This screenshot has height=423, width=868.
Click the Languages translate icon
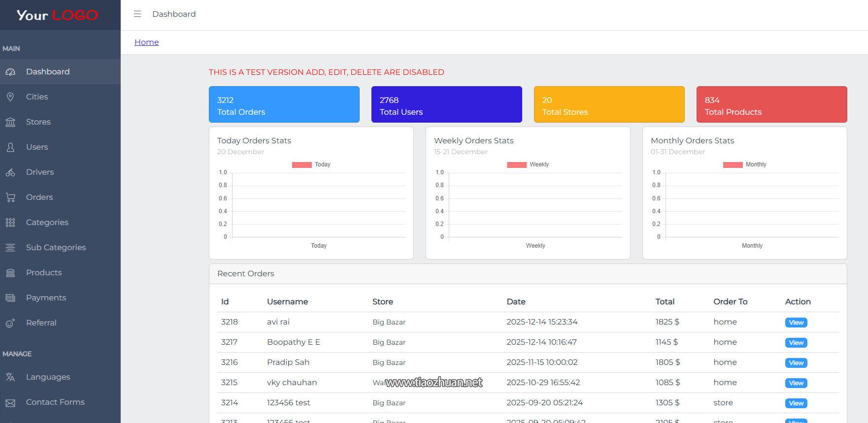[x=10, y=377]
